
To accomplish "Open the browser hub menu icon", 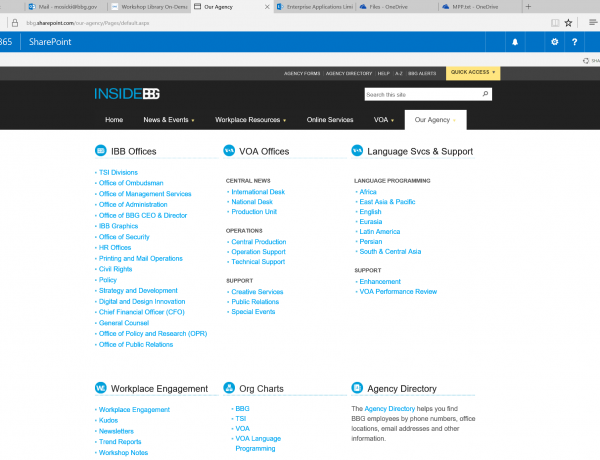I will click(x=593, y=23).
